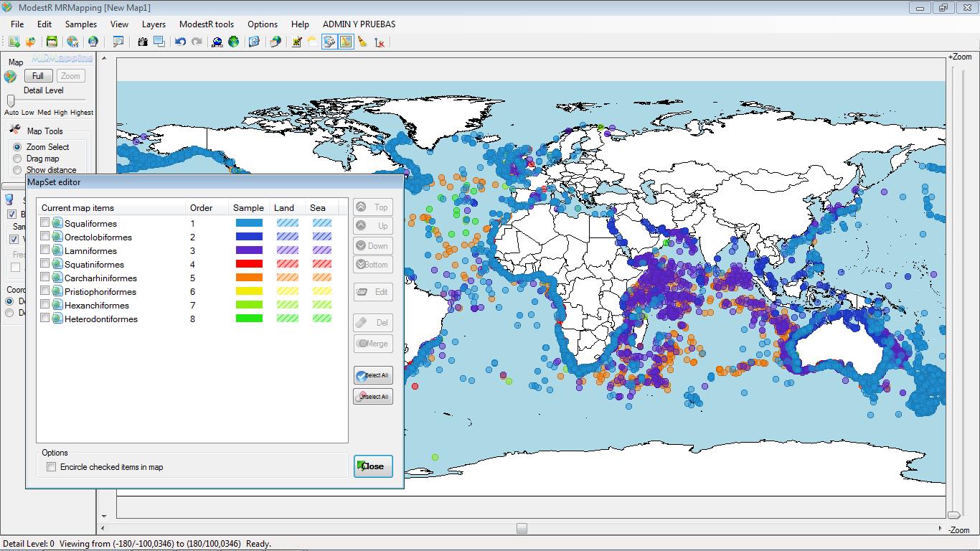The width and height of the screenshot is (980, 551).
Task: Click the blue refresh toolbar icon
Action: click(254, 42)
